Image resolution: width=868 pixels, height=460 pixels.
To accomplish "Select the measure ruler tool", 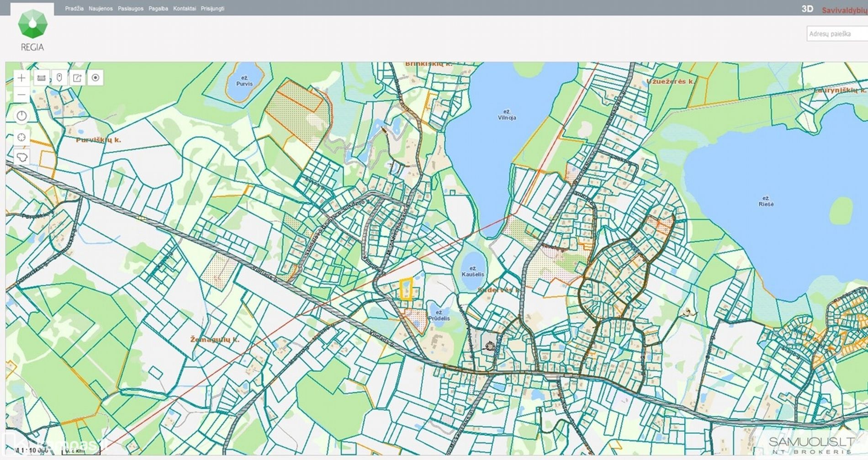I will 41,78.
